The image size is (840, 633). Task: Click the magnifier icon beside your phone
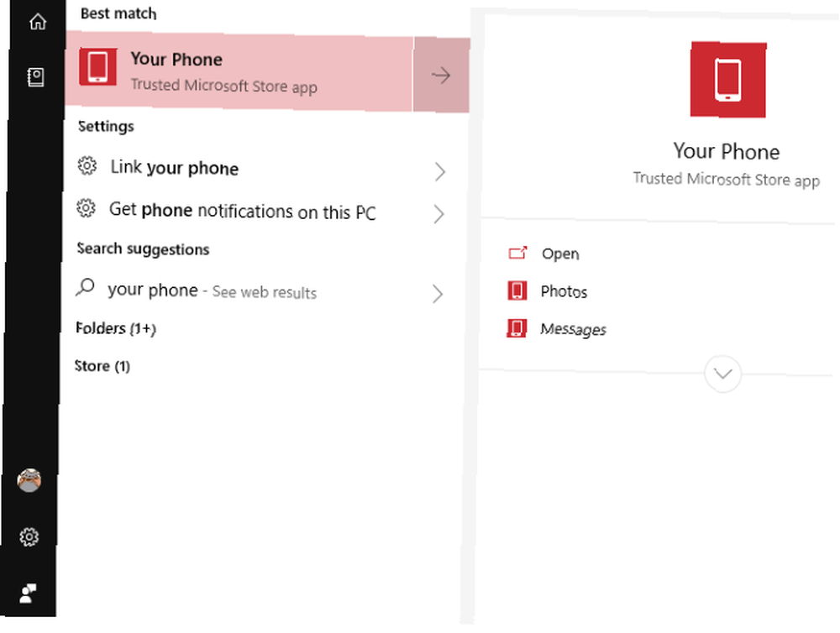(x=85, y=287)
